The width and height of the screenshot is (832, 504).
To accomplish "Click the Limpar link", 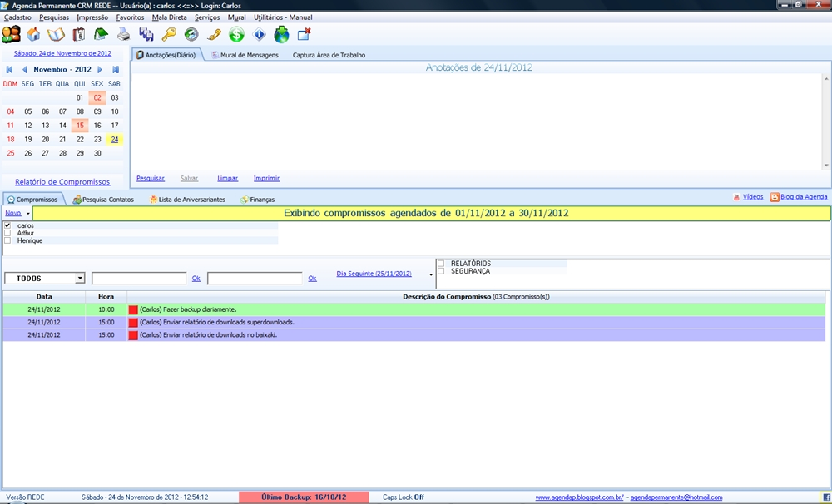I will (228, 179).
